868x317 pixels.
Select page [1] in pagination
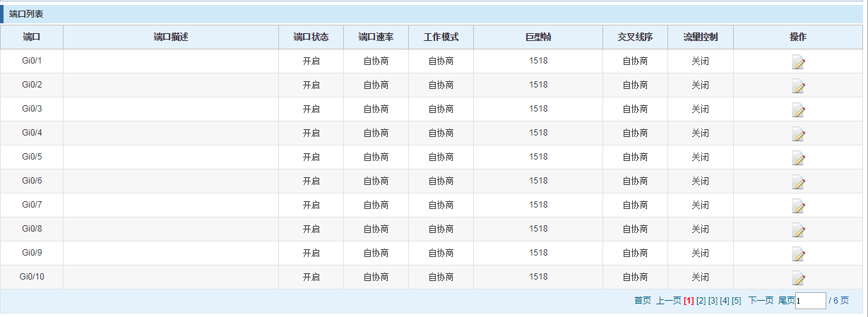click(x=689, y=301)
